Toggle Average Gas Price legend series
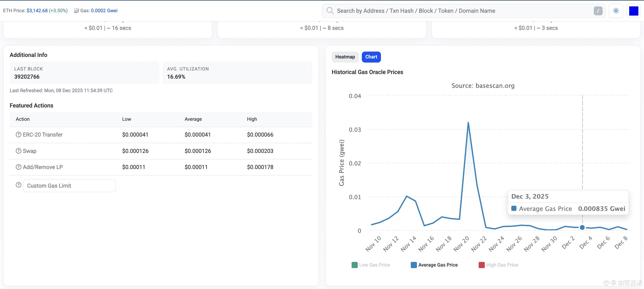 click(438, 265)
